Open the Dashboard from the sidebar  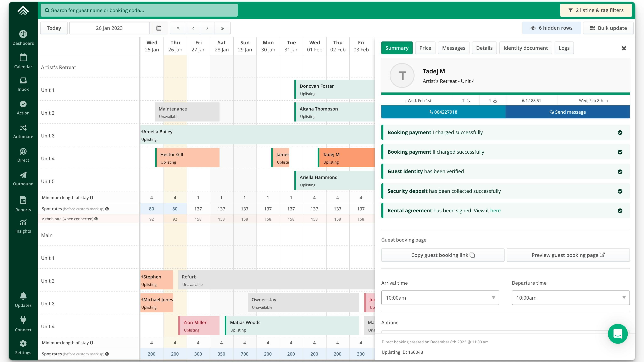click(23, 38)
